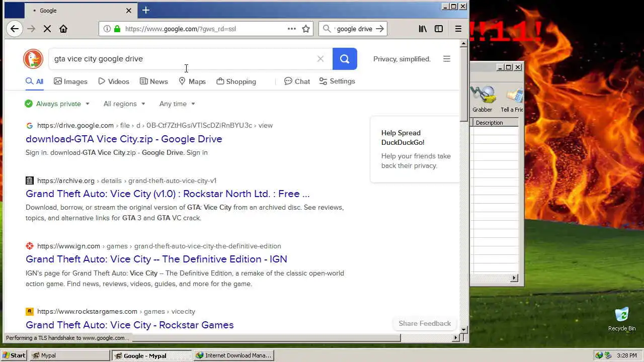The image size is (644, 362).
Task: Bookmark this page with the star icon
Action: 306,29
